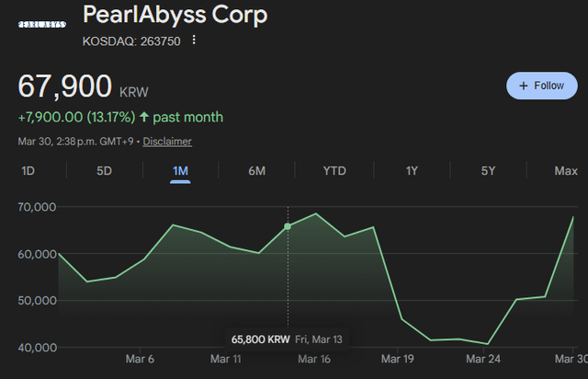The image size is (588, 379).
Task: Click the Mar 19 axis label
Action: coord(398,359)
